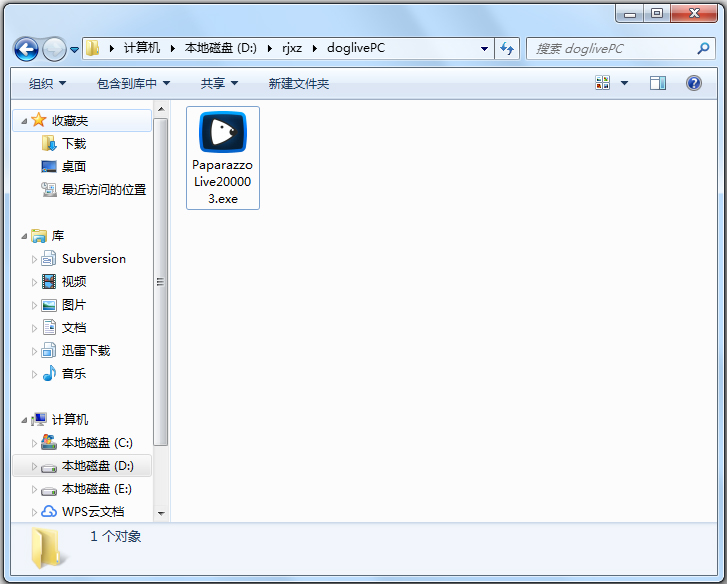Go back with the Back arrow button
Image resolution: width=727 pixels, height=584 pixels.
[x=26, y=49]
